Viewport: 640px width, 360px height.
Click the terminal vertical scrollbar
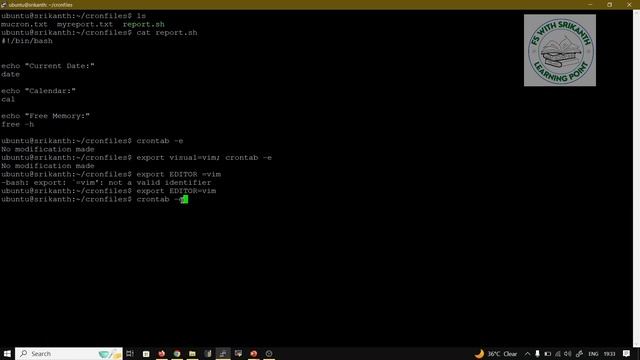pyautogui.click(x=636, y=178)
